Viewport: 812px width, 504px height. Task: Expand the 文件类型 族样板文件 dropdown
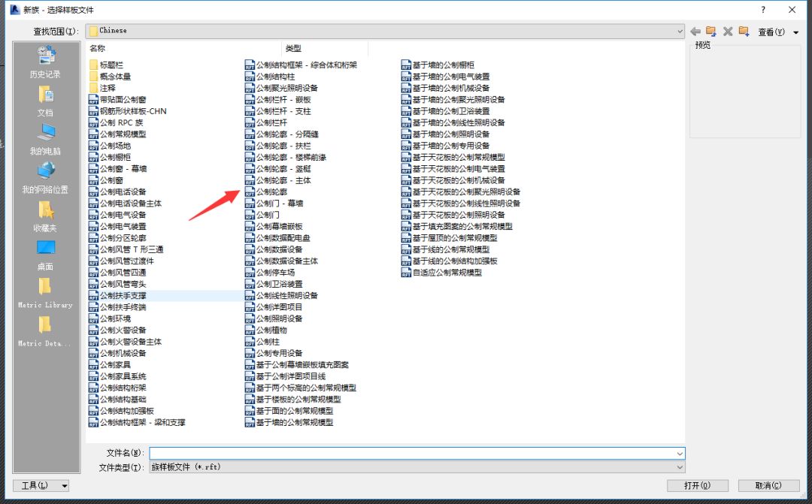pyautogui.click(x=680, y=466)
